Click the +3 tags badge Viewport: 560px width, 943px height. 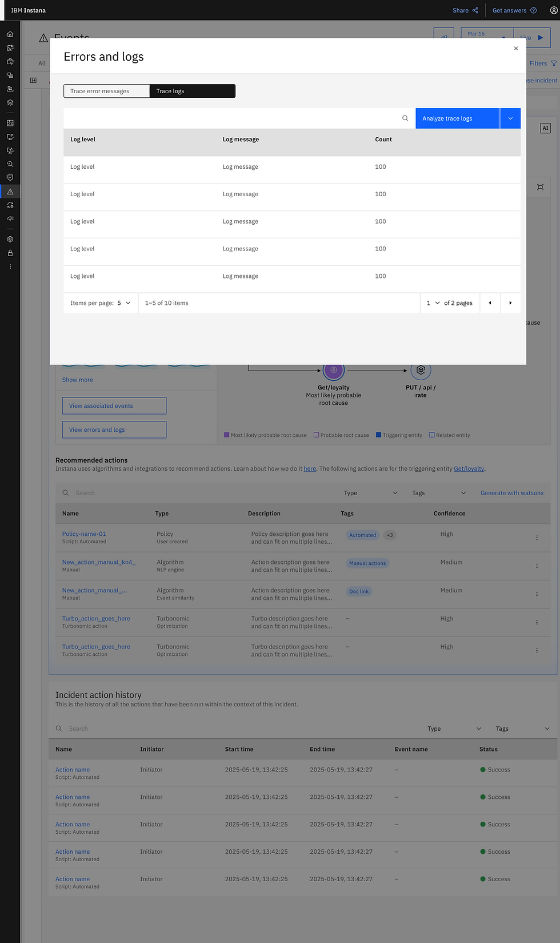[390, 535]
